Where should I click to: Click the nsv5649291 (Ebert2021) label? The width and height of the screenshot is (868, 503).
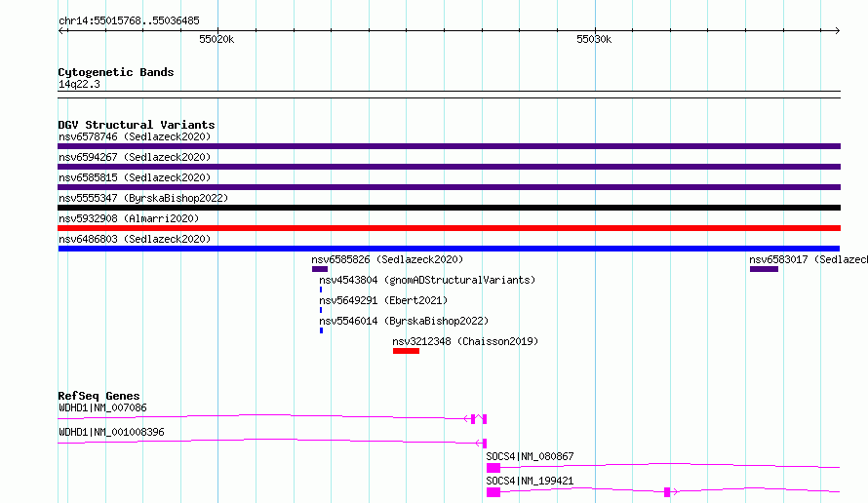(x=383, y=300)
